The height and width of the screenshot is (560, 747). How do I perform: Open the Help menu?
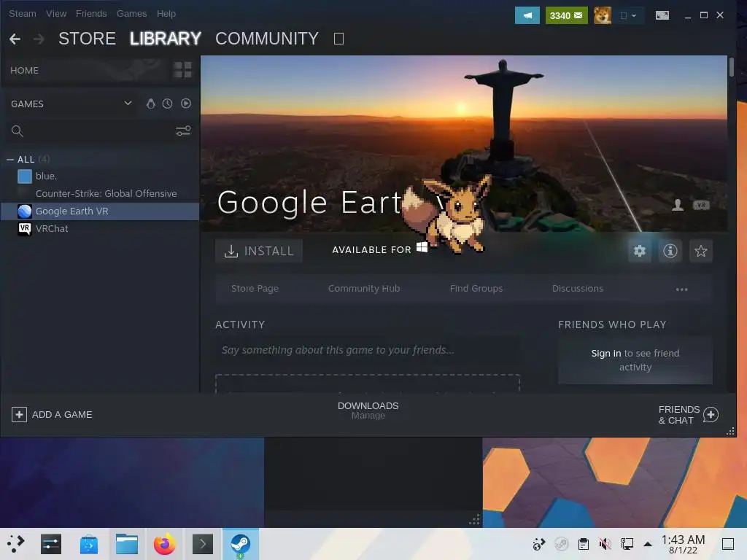point(166,14)
